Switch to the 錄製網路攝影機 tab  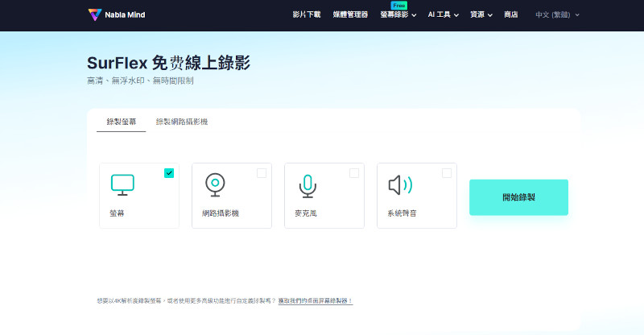182,122
